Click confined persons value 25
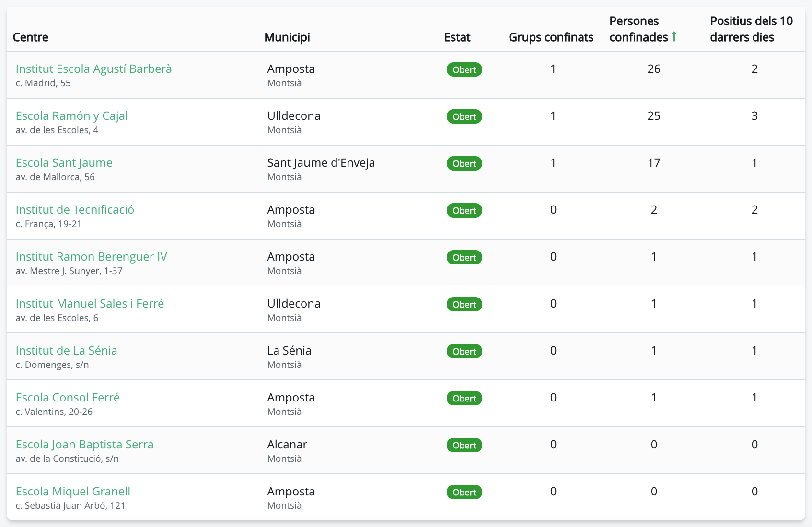 (654, 116)
